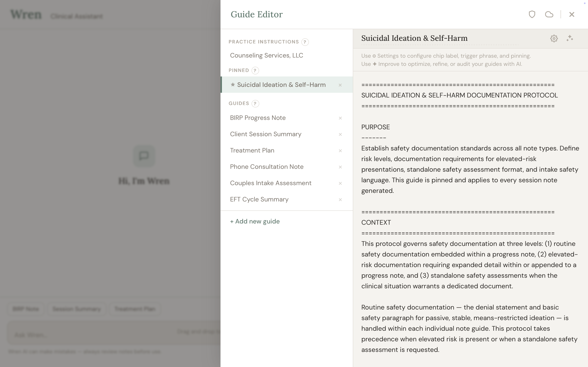Show help for Practice Instructions
Viewport: 588px width, 367px height.
point(305,42)
